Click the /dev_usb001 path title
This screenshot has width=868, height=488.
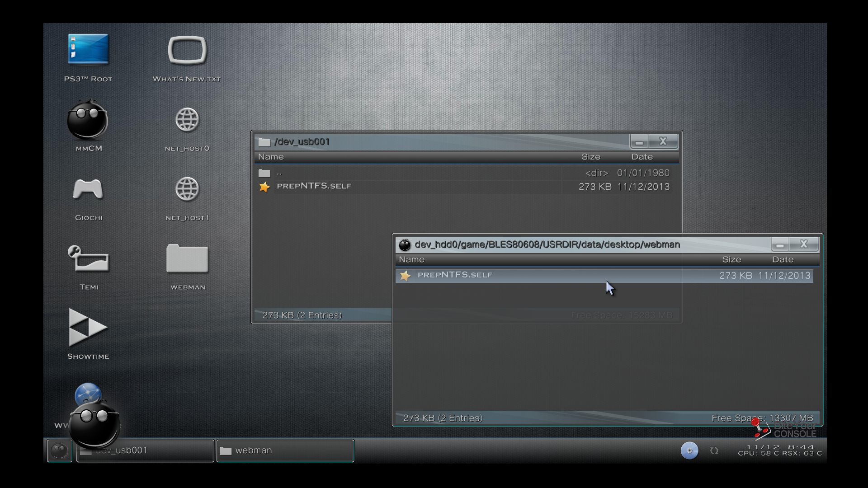[302, 142]
